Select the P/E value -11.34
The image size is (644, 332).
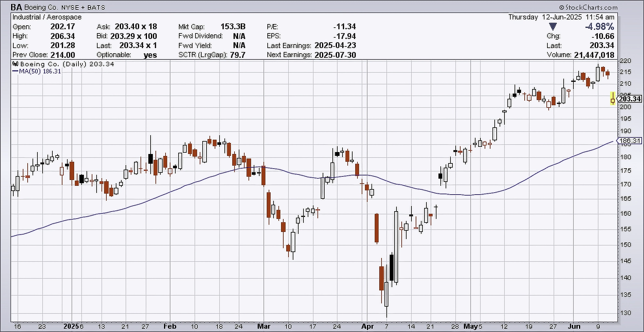click(344, 27)
